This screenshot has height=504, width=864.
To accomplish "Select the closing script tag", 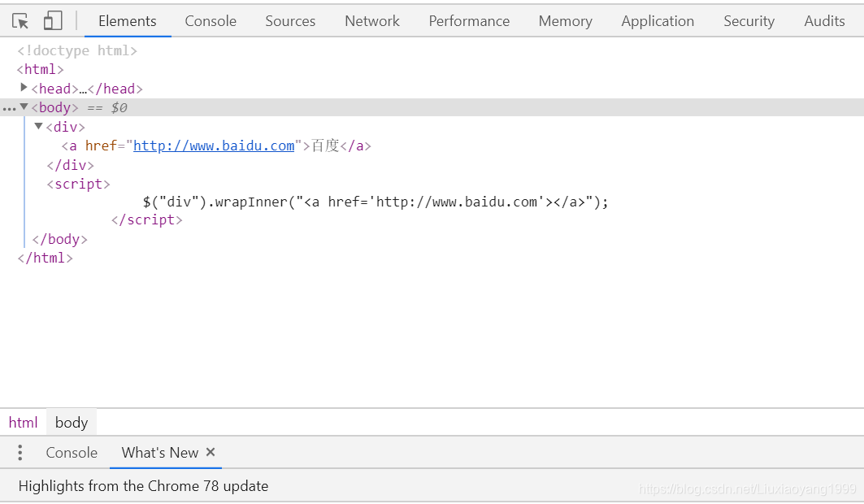I will 146,219.
